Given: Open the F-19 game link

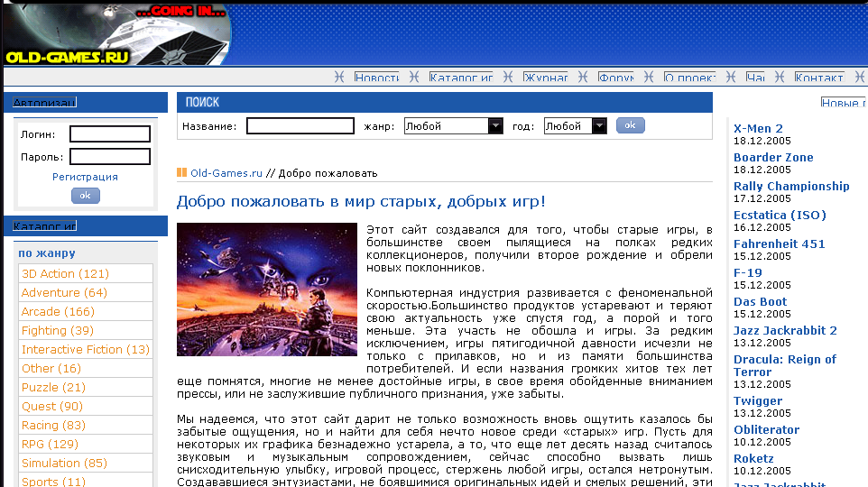Looking at the screenshot, I should click(x=748, y=273).
